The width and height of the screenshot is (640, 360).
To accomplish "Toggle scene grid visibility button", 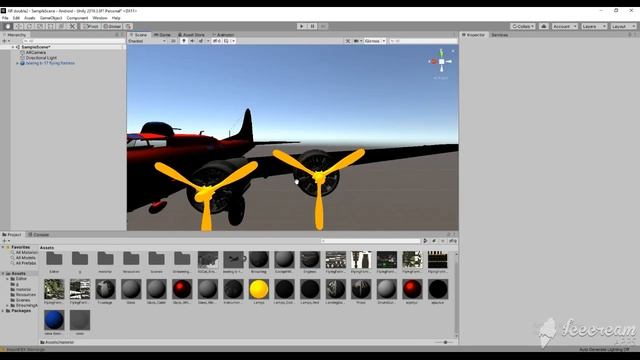I will click(x=227, y=41).
